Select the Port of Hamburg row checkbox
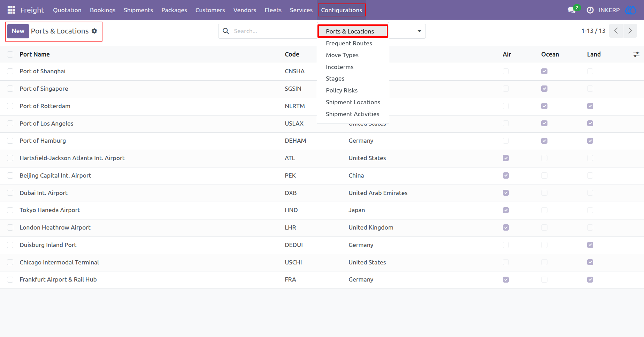This screenshot has height=337, width=644. point(10,141)
